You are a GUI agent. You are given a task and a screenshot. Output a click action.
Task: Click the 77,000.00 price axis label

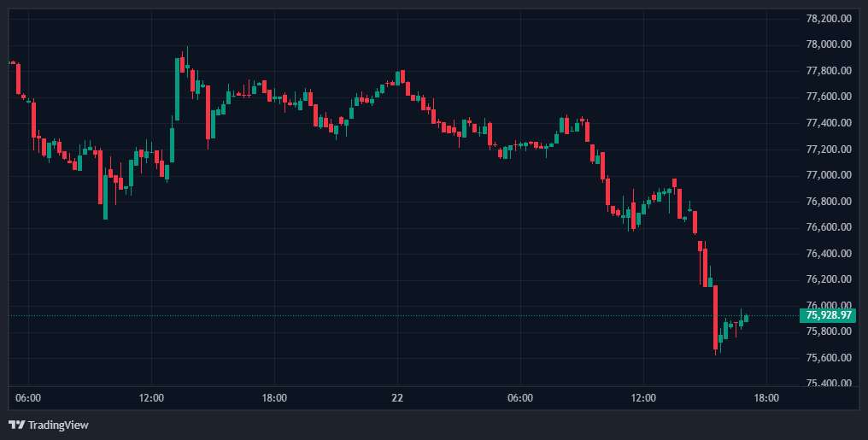[829, 175]
